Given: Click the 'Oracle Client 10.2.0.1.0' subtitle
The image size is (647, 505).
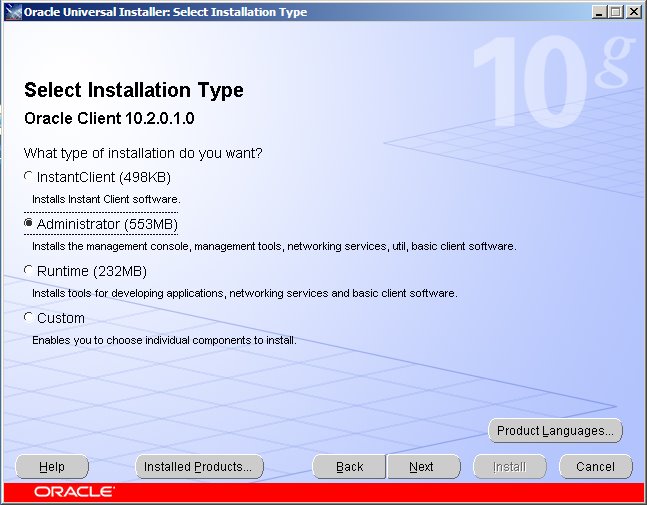Looking at the screenshot, I should (109, 118).
